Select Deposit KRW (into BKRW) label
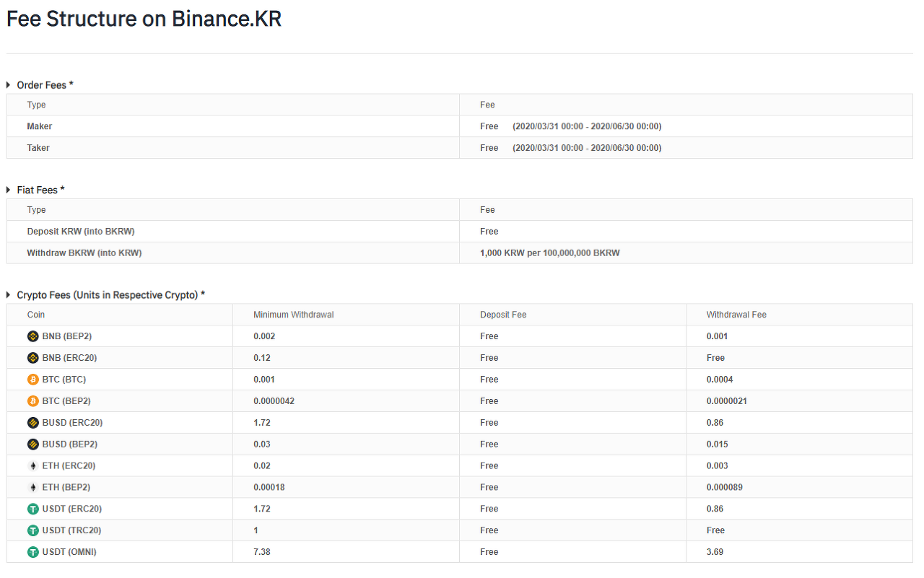Screen dimensions: 924x578 pyautogui.click(x=81, y=232)
